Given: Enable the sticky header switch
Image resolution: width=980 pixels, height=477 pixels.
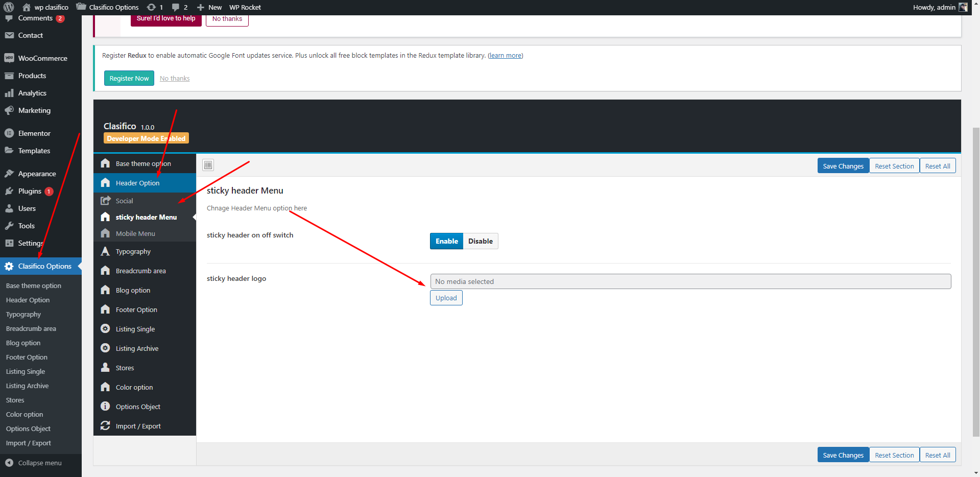Looking at the screenshot, I should coord(446,241).
